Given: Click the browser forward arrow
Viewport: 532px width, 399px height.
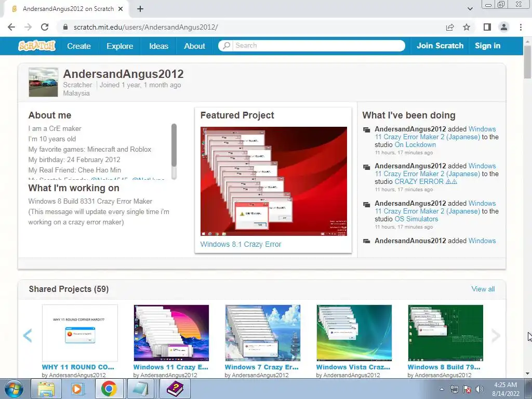Looking at the screenshot, I should pyautogui.click(x=28, y=27).
